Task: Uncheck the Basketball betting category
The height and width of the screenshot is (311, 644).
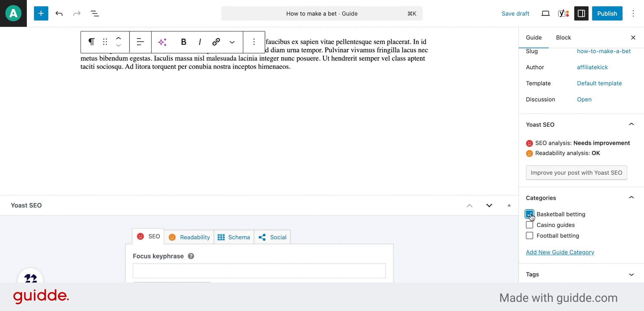Action: point(530,214)
